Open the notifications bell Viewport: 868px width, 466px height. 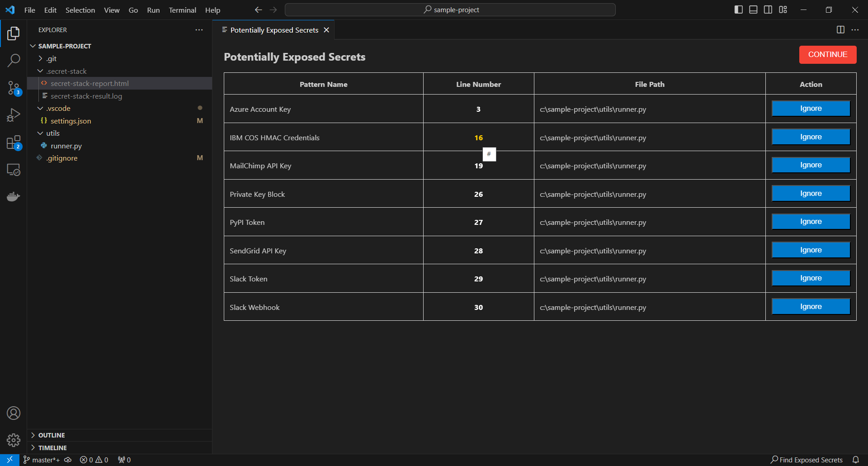pos(855,460)
